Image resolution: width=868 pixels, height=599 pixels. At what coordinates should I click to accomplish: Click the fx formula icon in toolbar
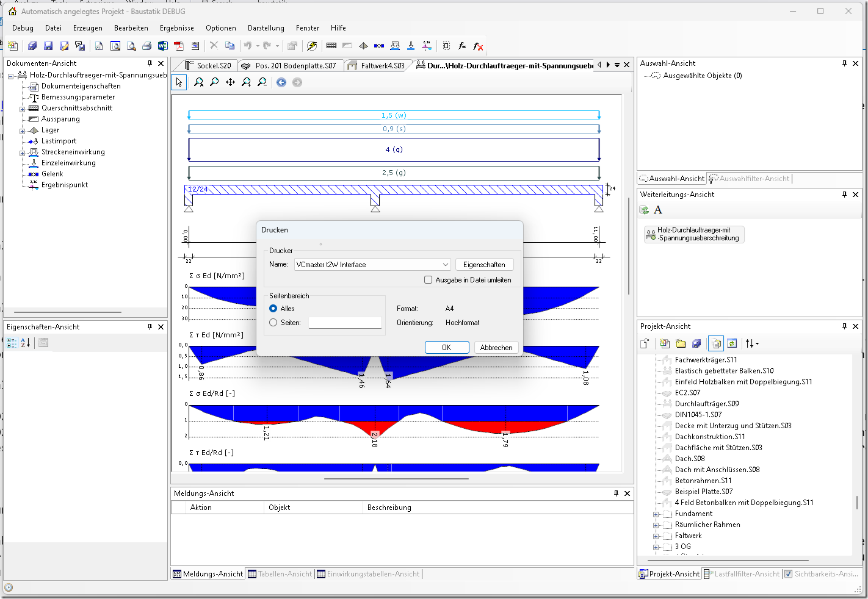click(x=462, y=46)
